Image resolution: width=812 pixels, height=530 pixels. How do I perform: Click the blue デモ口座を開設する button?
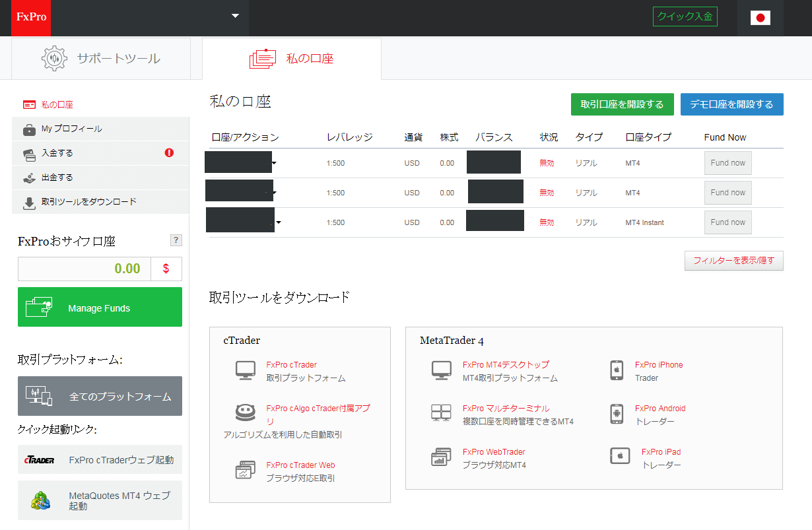click(731, 104)
